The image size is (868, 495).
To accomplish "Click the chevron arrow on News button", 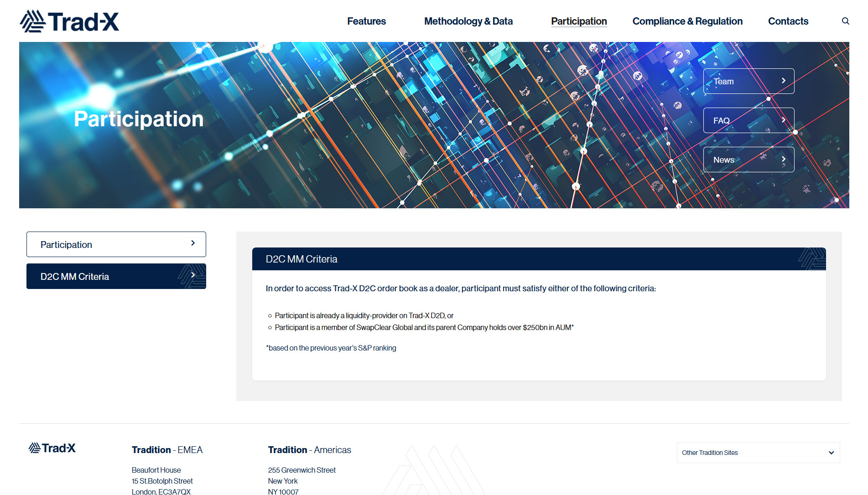I will click(783, 159).
